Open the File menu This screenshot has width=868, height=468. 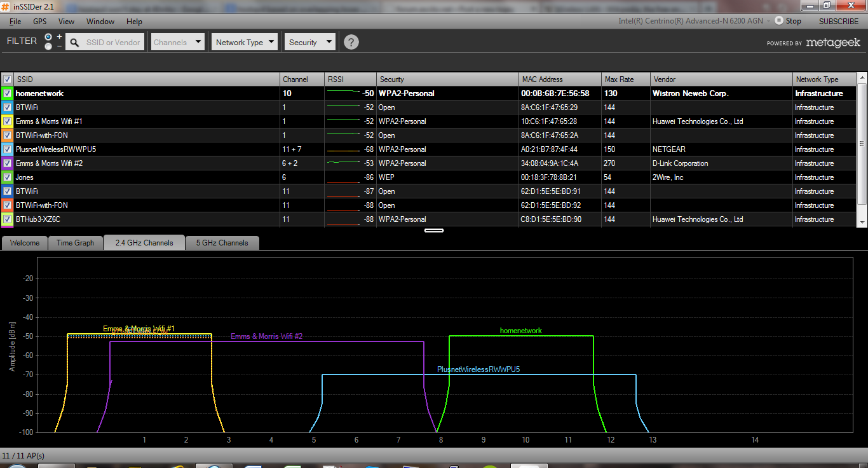point(15,21)
